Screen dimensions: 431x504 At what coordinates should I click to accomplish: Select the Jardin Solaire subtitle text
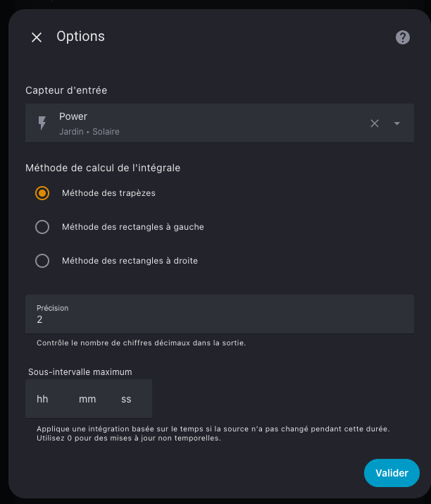(89, 132)
